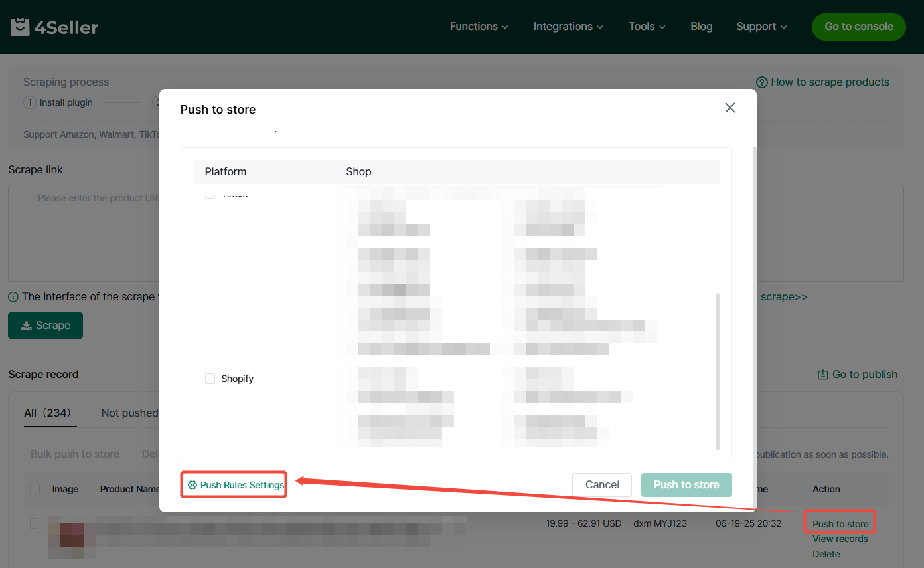This screenshot has height=568, width=924.
Task: Open the Integrations dropdown
Action: click(x=568, y=27)
